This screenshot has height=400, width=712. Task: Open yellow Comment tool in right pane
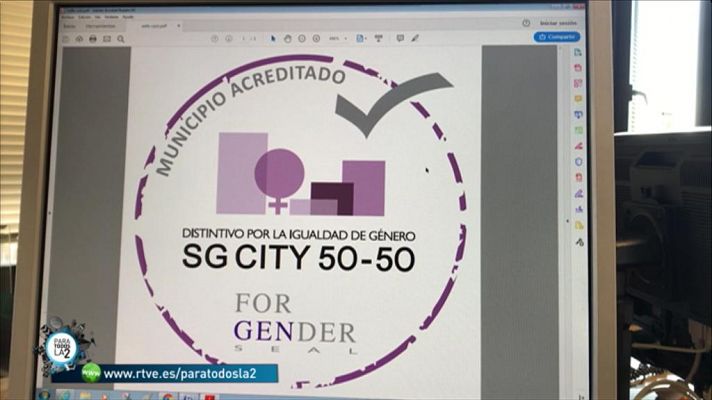578,99
